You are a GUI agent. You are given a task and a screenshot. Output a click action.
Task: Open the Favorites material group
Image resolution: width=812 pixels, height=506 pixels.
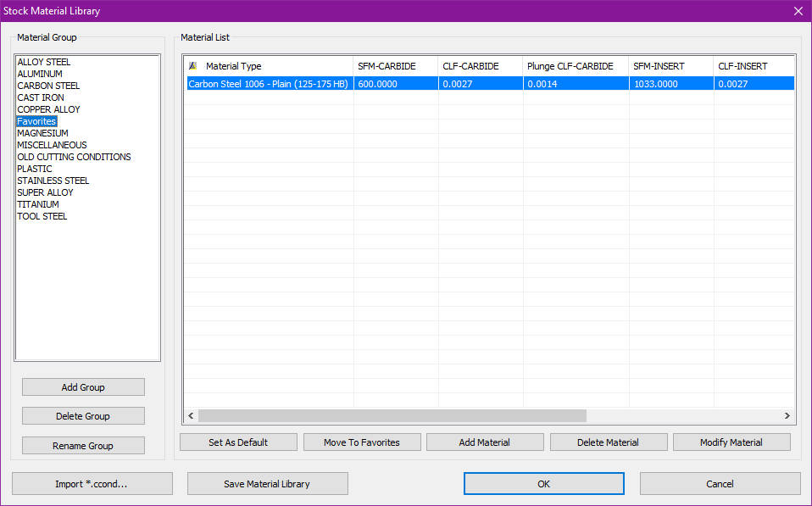click(36, 120)
